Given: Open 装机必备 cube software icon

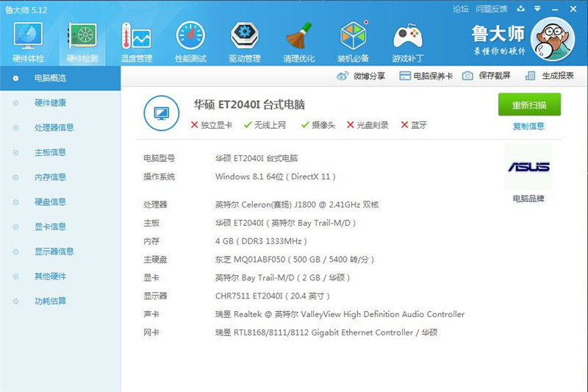Looking at the screenshot, I should pos(353,36).
